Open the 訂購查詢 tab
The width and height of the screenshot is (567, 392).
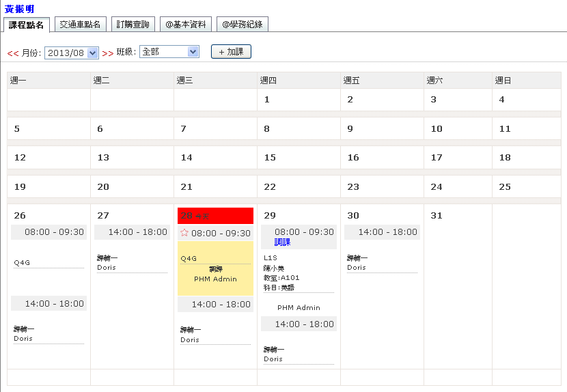click(133, 24)
